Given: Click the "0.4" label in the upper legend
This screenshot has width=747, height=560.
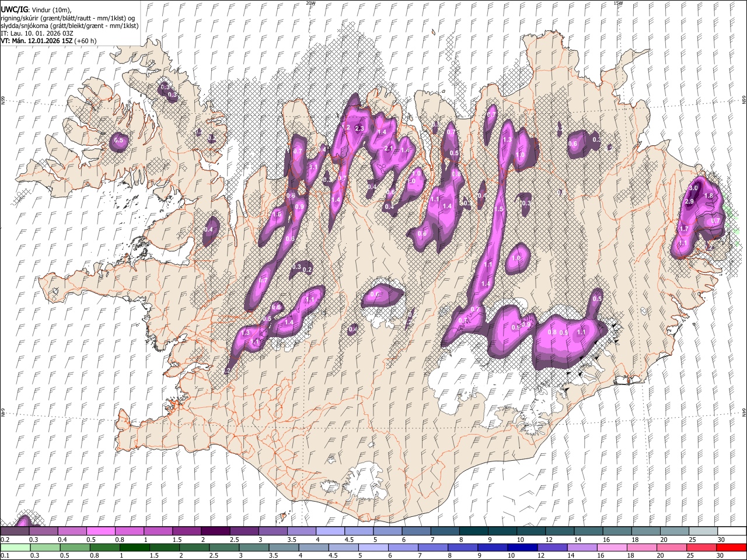Looking at the screenshot, I should [62, 540].
